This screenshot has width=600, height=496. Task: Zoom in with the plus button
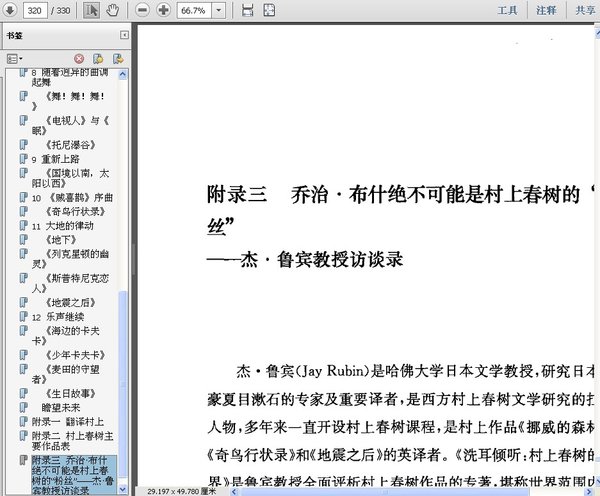click(x=164, y=10)
